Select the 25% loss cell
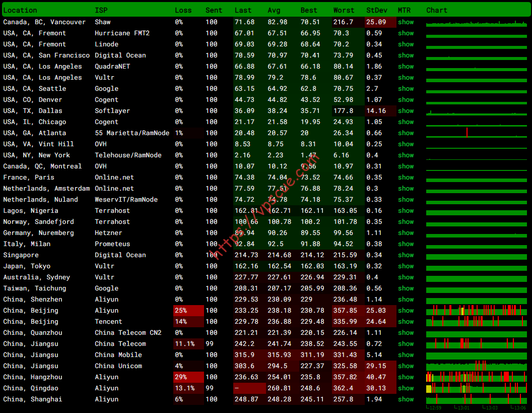532x413 pixels. [x=188, y=311]
